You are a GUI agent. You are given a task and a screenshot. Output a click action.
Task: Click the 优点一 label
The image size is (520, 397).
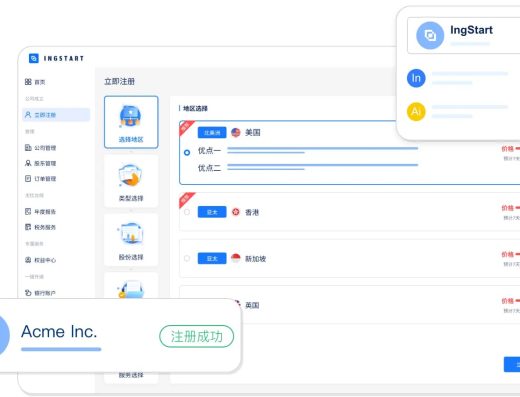click(209, 151)
